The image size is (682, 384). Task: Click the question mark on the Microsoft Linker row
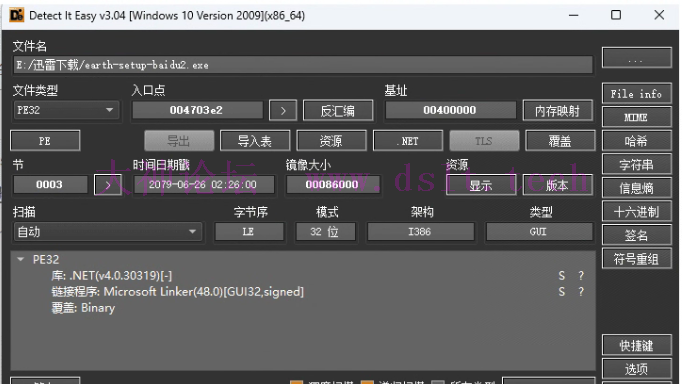click(581, 292)
